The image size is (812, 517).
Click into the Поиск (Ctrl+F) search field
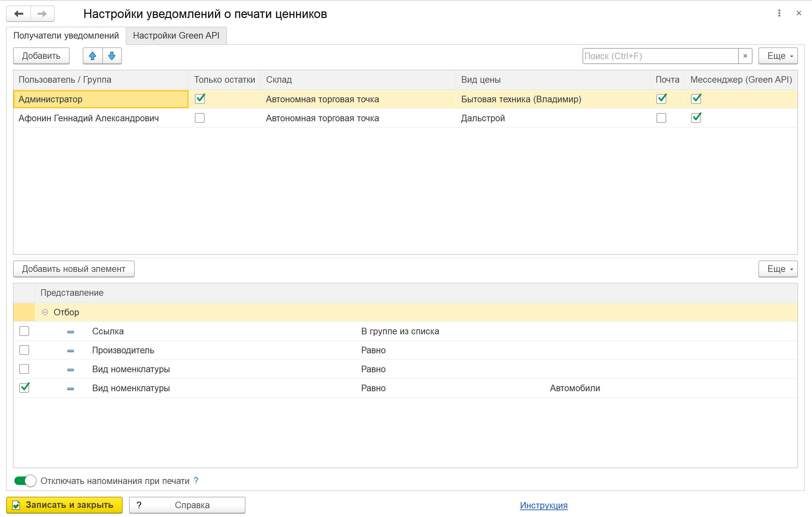660,56
